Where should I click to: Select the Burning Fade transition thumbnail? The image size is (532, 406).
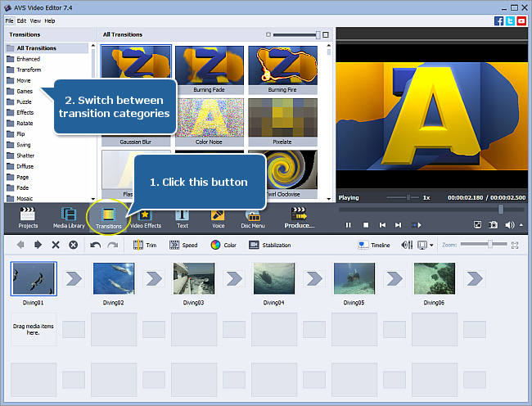[210, 70]
